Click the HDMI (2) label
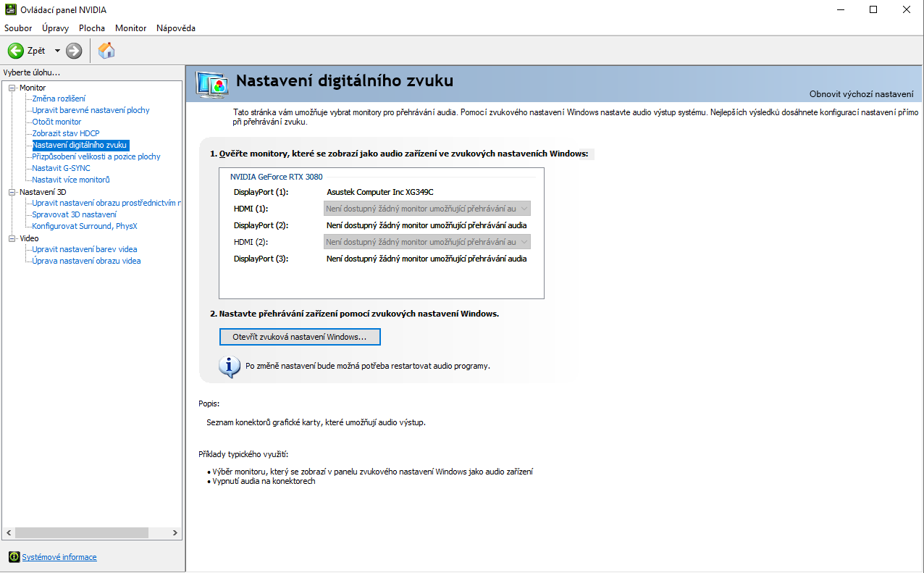 pos(251,242)
